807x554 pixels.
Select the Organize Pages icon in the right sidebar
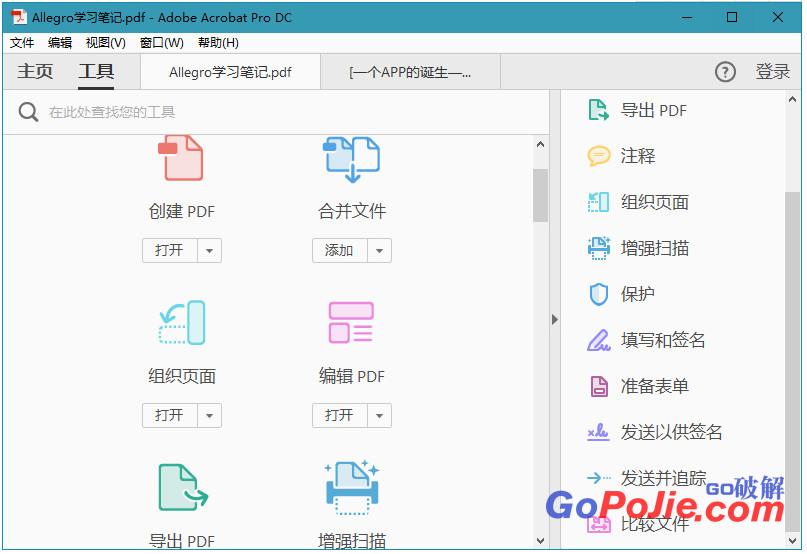599,202
